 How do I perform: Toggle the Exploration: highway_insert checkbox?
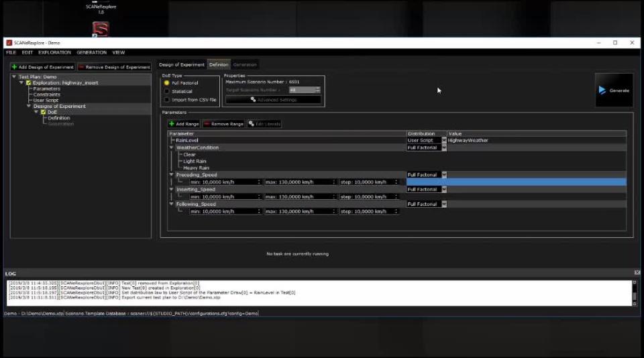point(29,83)
